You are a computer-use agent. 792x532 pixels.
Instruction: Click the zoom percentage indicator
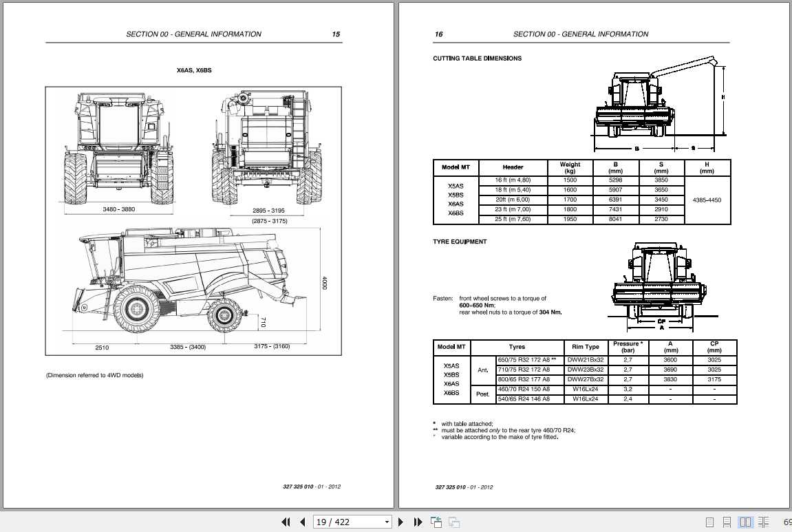[x=786, y=522]
